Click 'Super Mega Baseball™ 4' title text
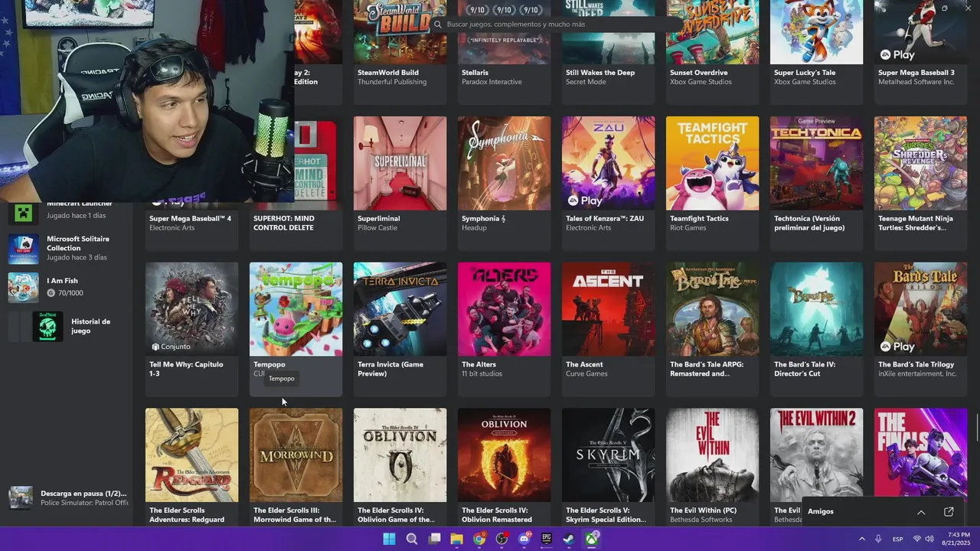 (190, 219)
